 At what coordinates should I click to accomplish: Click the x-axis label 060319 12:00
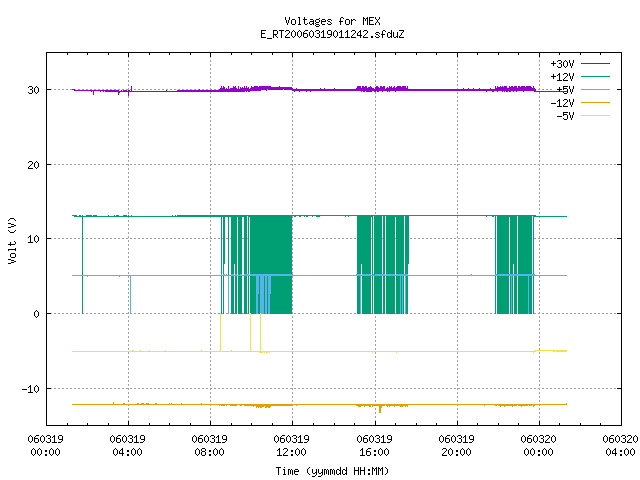click(291, 446)
